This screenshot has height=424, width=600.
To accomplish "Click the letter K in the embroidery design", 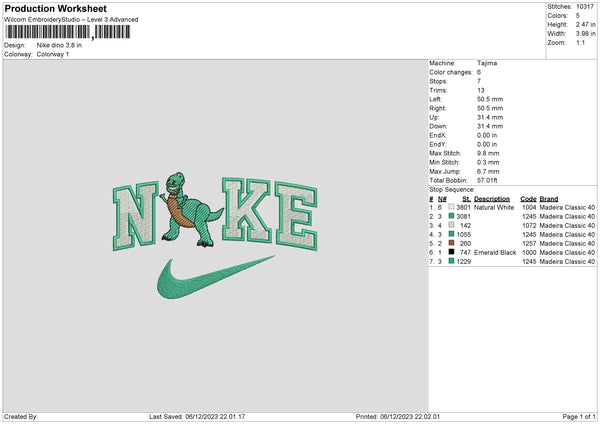I will point(246,210).
